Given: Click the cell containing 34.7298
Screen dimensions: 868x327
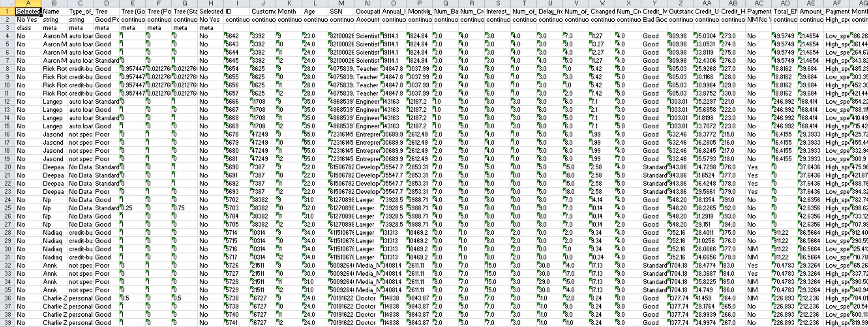Looking at the screenshot, I should click(706, 167).
